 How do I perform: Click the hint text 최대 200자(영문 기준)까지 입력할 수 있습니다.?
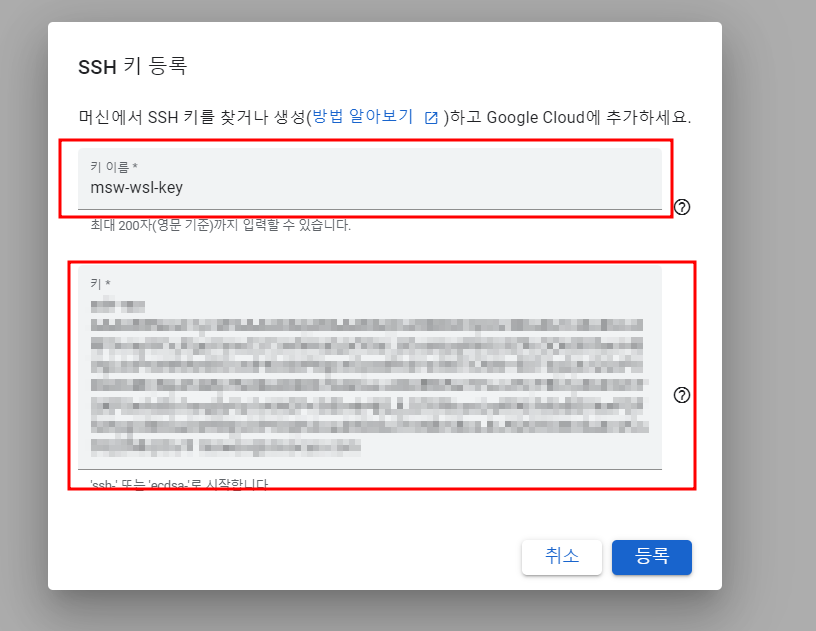click(x=221, y=225)
